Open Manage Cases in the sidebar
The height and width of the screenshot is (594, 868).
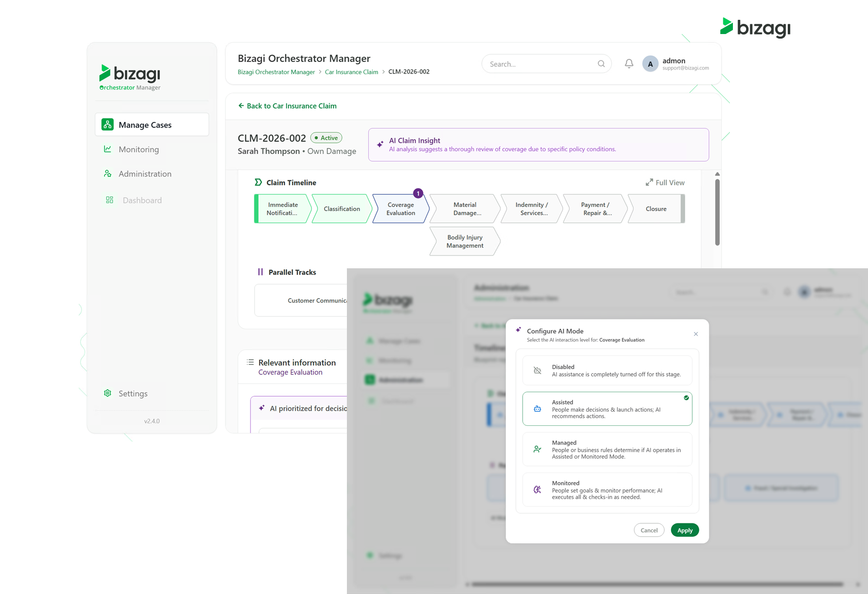pos(152,124)
